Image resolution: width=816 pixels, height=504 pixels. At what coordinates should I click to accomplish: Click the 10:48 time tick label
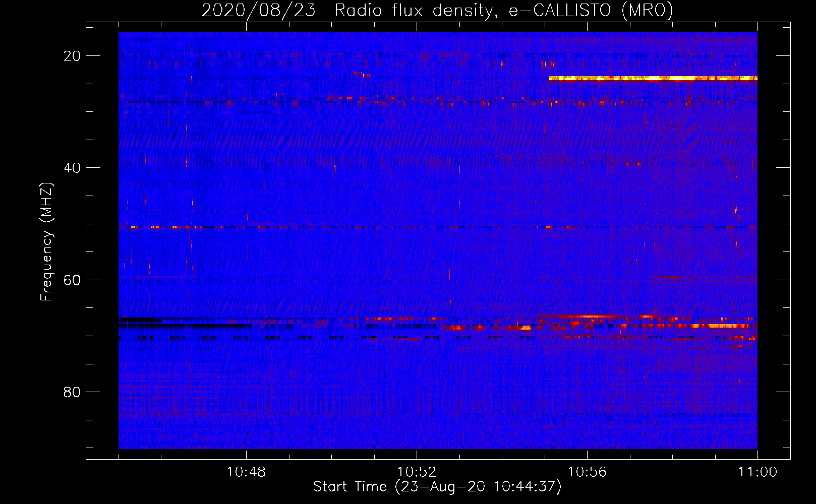click(x=246, y=472)
